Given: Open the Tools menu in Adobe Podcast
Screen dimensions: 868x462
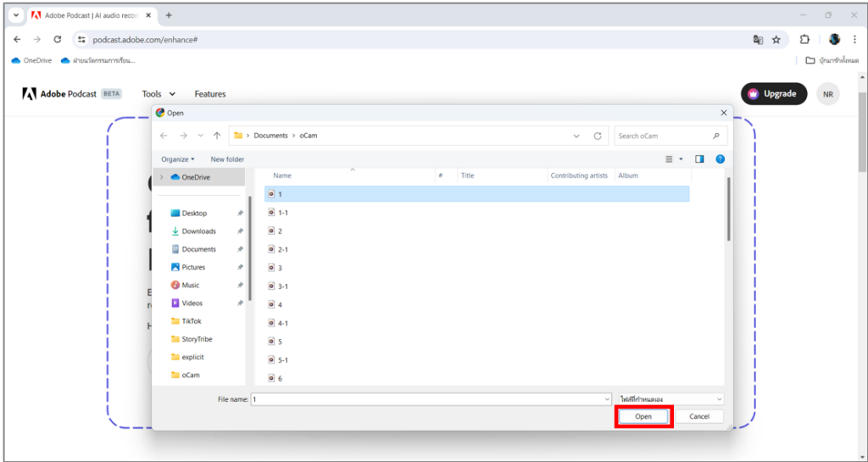Looking at the screenshot, I should 159,94.
